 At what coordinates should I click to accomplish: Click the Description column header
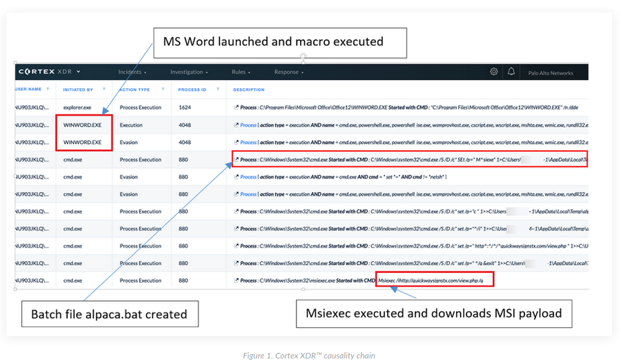[x=249, y=89]
